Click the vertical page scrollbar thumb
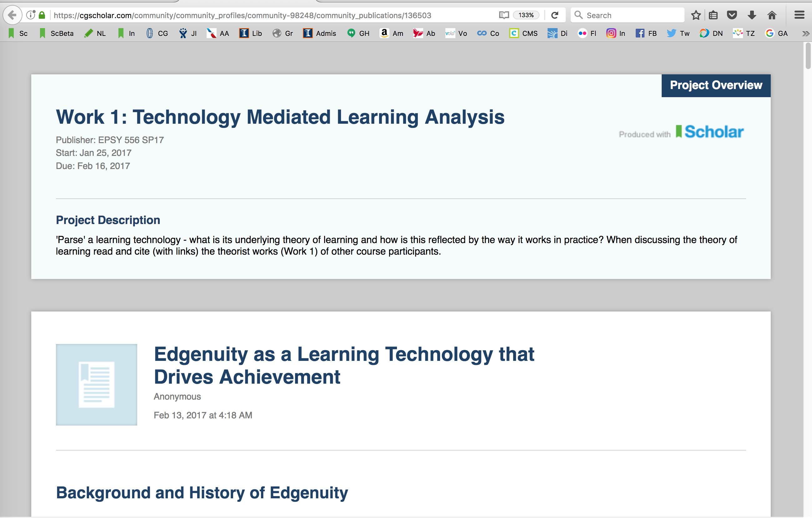The image size is (812, 518). [x=808, y=56]
